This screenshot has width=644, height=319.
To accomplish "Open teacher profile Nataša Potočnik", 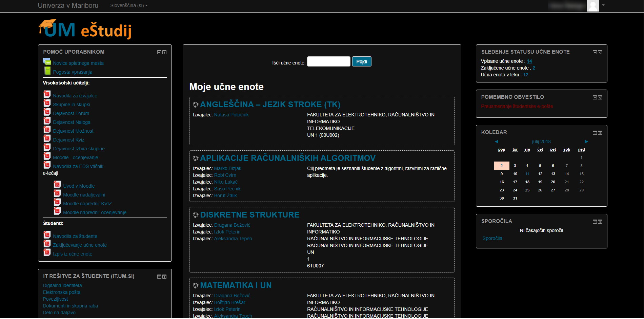I will coord(232,115).
